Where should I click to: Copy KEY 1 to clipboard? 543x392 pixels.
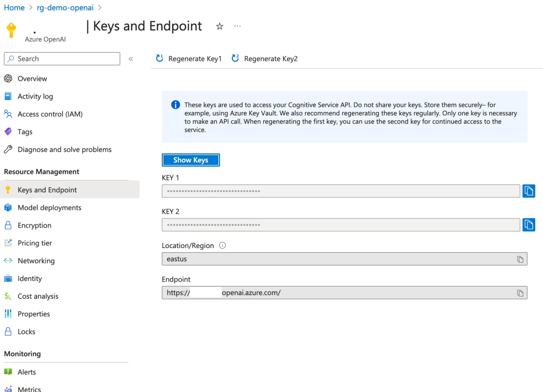(529, 191)
